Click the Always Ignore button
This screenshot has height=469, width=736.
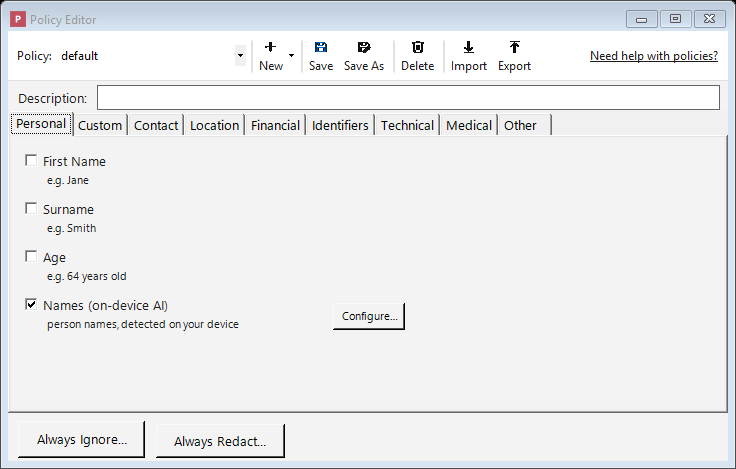(82, 439)
